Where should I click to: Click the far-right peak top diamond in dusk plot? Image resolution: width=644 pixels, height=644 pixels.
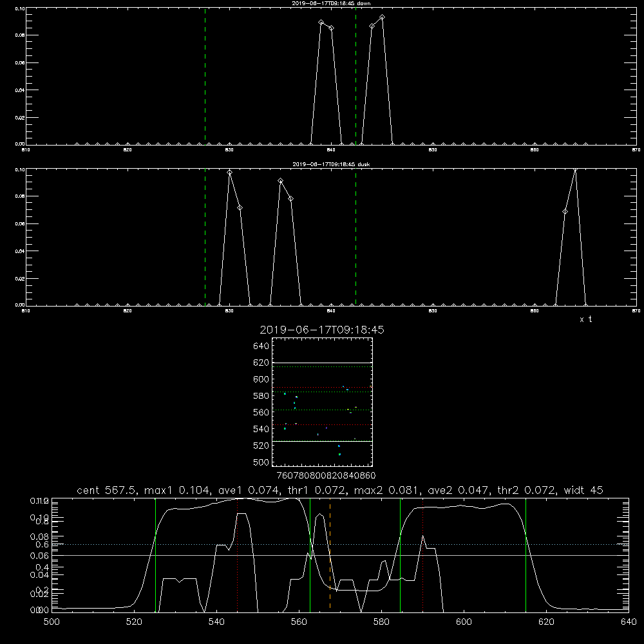coord(575,169)
